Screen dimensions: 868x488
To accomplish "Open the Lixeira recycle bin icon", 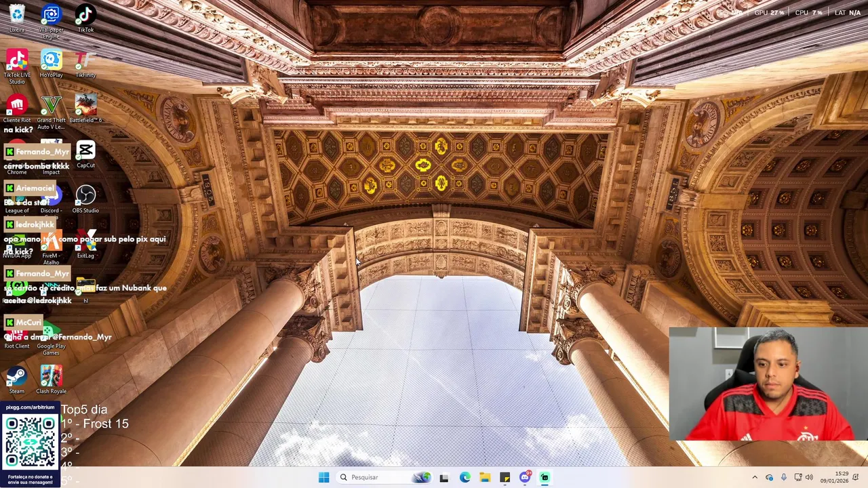I will (x=17, y=18).
